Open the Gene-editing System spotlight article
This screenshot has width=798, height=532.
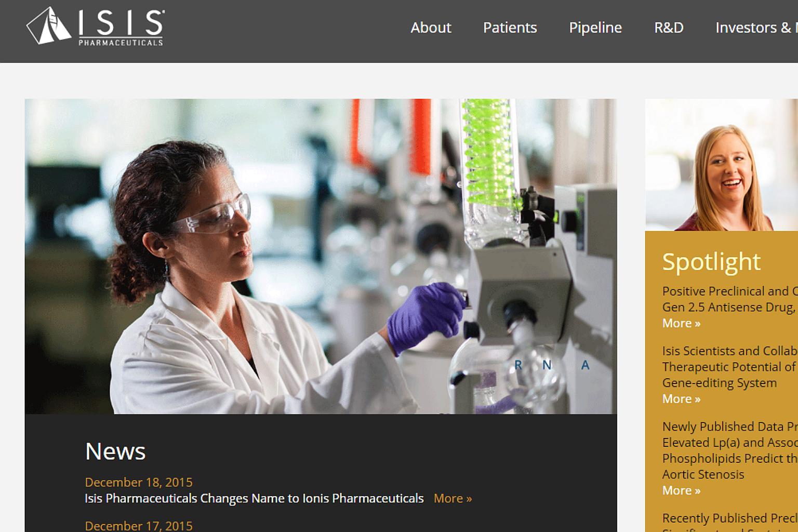(730, 367)
